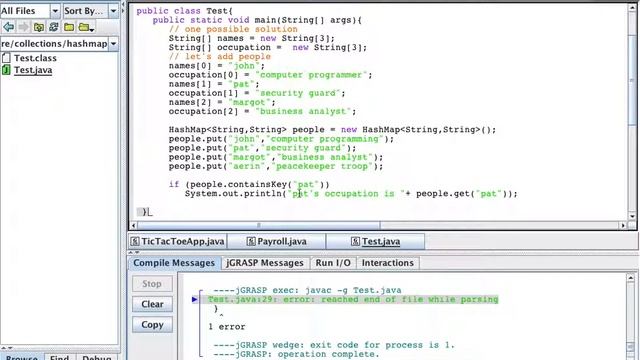Viewport: 640px width, 360px height.
Task: Switch to the Browse tab at bottom
Action: (x=22, y=358)
